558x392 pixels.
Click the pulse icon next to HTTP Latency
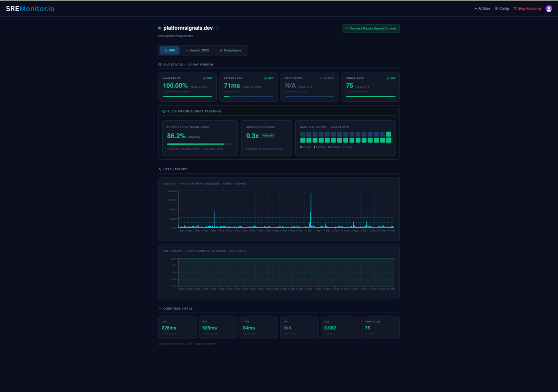click(160, 169)
